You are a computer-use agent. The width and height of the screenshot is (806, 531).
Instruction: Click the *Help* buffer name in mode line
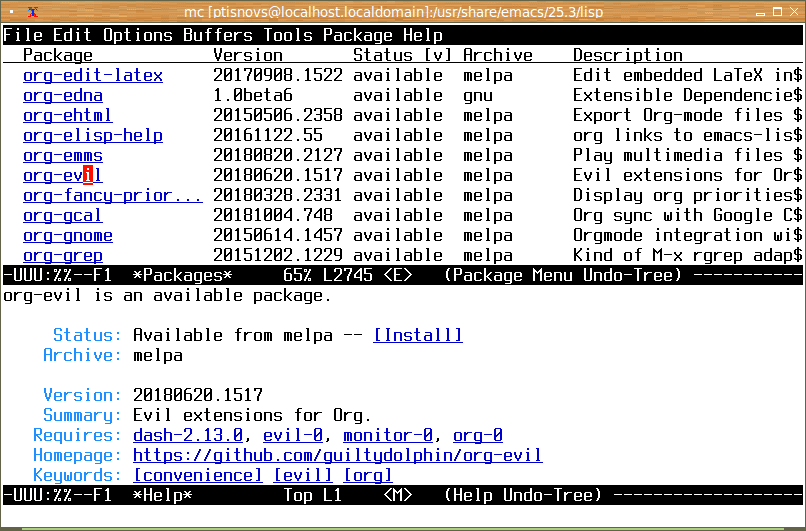tap(162, 496)
